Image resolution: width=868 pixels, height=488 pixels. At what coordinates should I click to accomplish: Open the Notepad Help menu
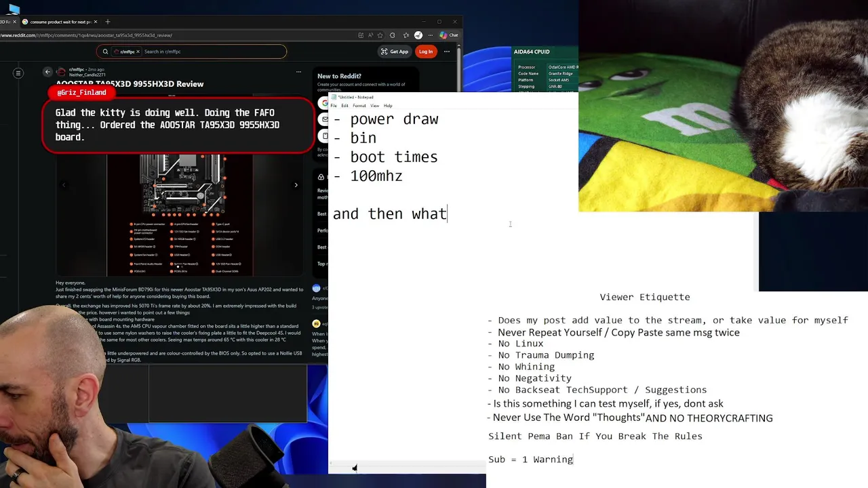tap(388, 106)
